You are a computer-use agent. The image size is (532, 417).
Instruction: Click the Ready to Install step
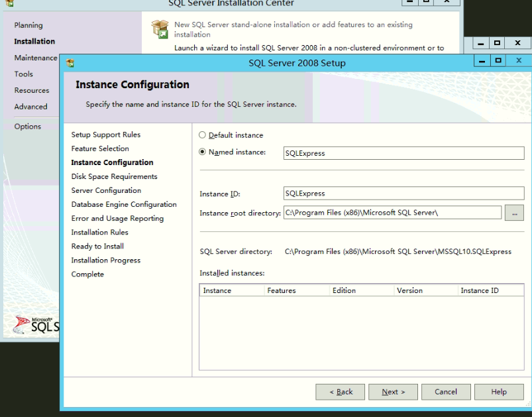point(97,246)
